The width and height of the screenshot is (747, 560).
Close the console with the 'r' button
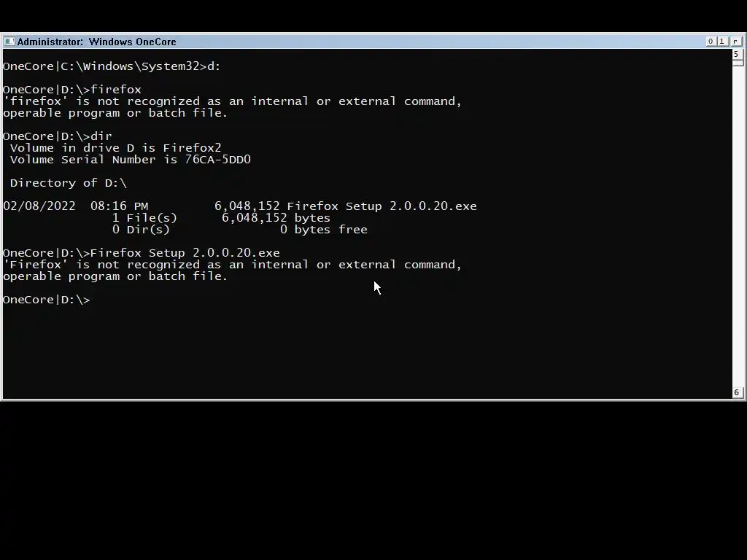coord(735,42)
